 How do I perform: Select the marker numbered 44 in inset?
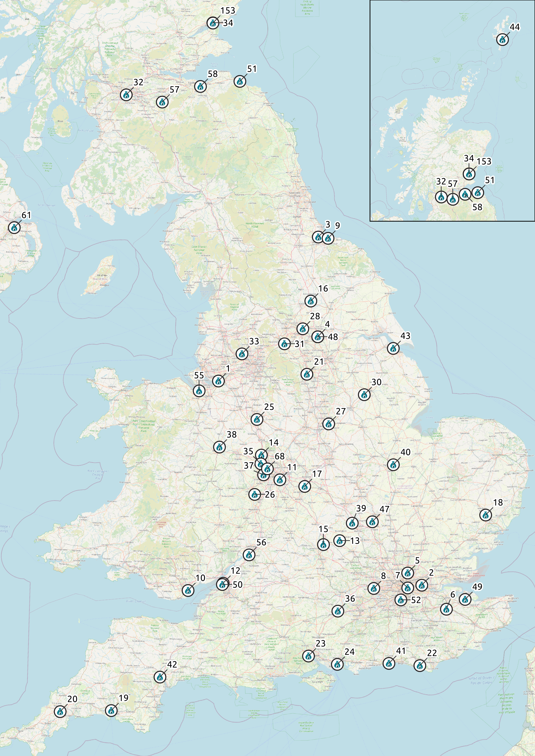coord(502,39)
